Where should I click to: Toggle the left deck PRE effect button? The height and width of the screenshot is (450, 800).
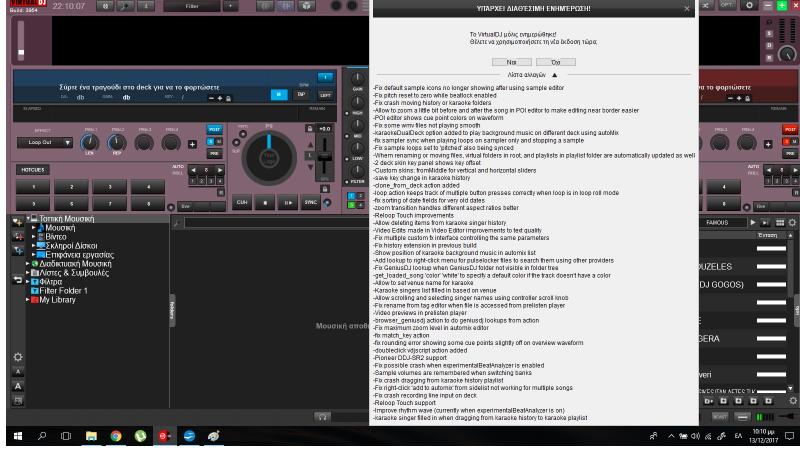[214, 154]
